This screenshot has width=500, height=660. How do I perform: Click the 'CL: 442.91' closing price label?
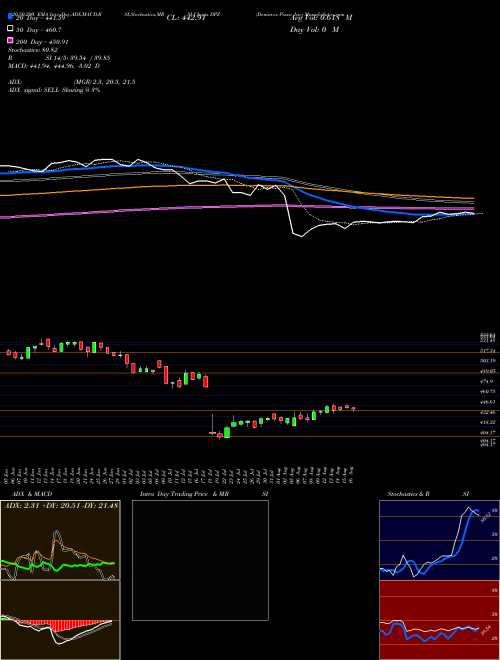tap(186, 18)
